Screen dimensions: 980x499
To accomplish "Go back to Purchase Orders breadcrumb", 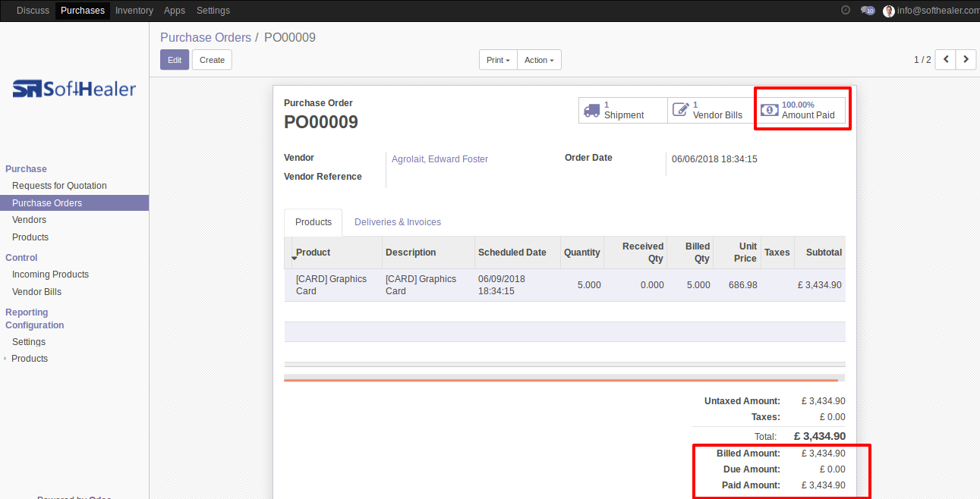I will click(206, 37).
